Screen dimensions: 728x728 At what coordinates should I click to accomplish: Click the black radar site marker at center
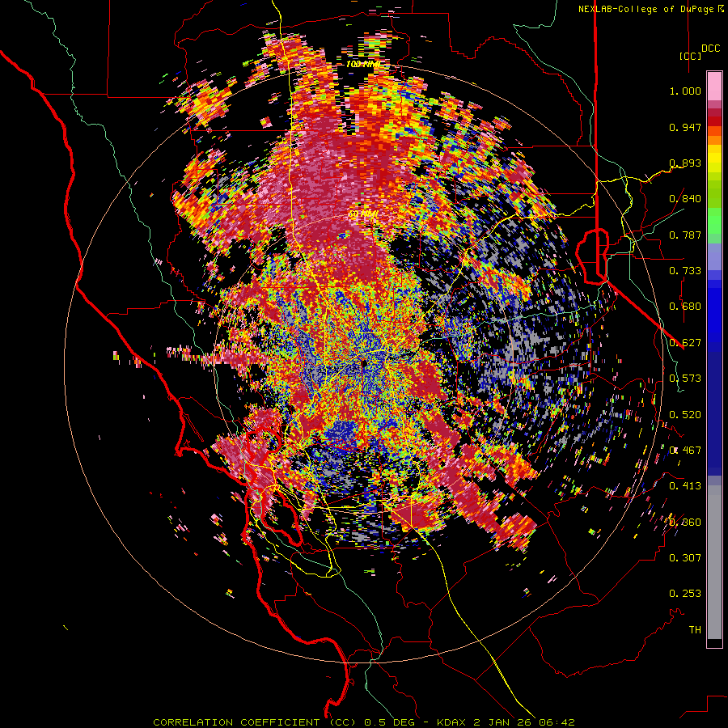coord(364,362)
